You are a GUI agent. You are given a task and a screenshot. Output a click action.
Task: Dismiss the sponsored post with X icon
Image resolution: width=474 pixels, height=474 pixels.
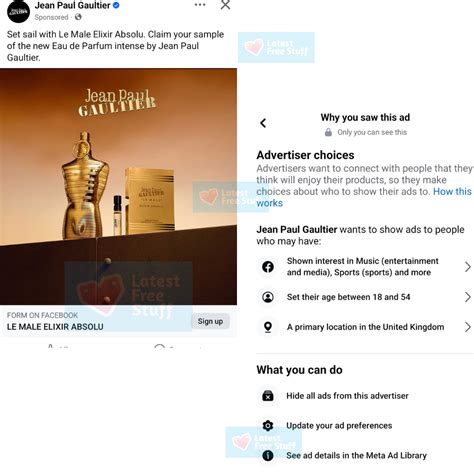point(225,5)
